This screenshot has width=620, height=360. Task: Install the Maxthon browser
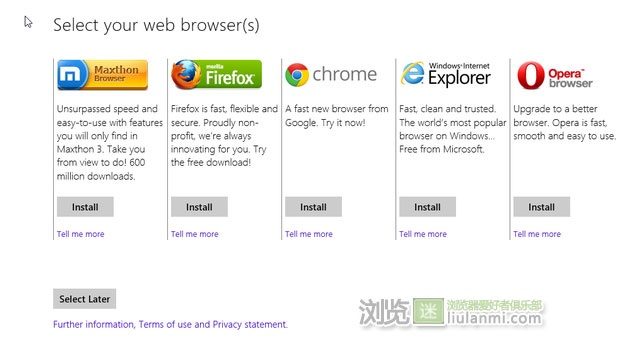pyautogui.click(x=85, y=207)
